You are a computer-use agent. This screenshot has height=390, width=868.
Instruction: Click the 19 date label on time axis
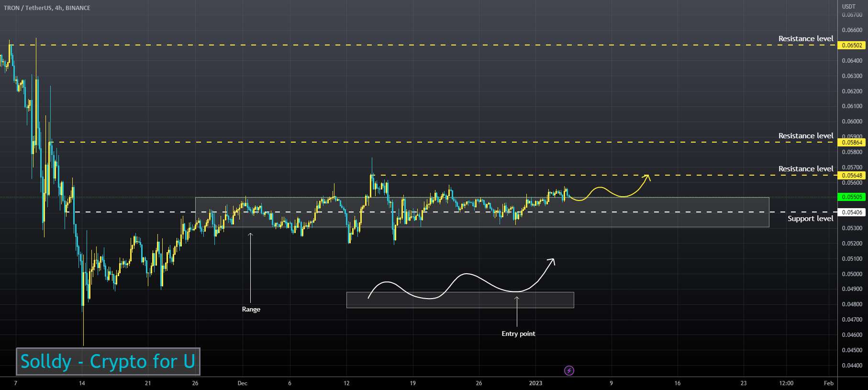412,383
